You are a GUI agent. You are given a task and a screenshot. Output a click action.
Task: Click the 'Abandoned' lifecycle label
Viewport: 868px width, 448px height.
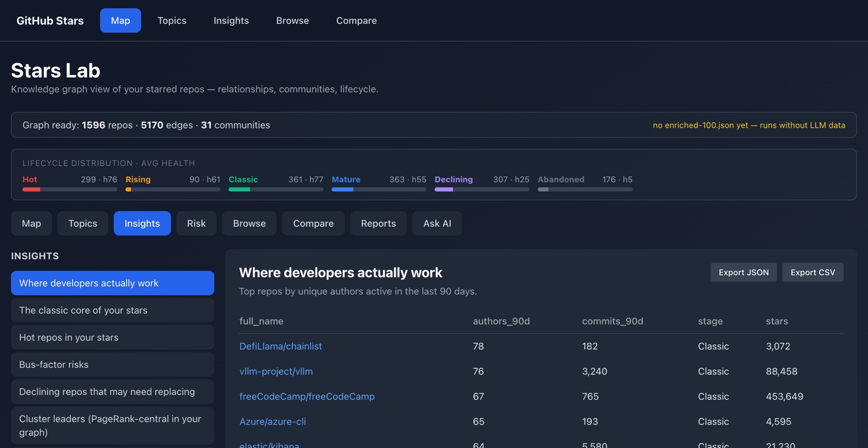561,179
